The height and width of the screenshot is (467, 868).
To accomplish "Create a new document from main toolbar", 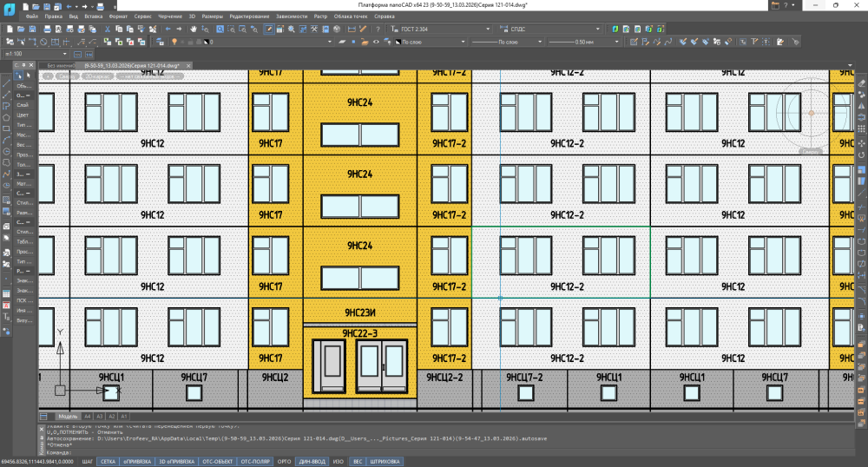I will pyautogui.click(x=10, y=29).
